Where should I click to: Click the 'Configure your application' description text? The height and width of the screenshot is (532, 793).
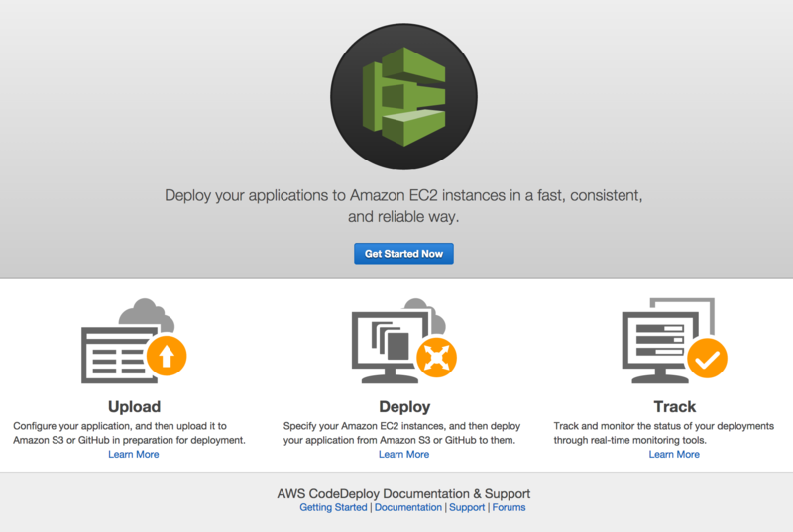click(129, 433)
